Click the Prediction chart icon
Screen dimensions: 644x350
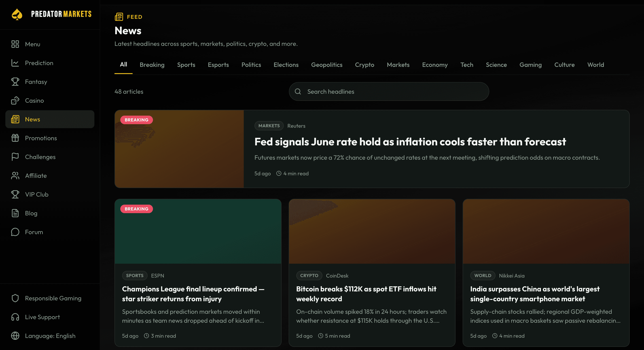coord(15,63)
